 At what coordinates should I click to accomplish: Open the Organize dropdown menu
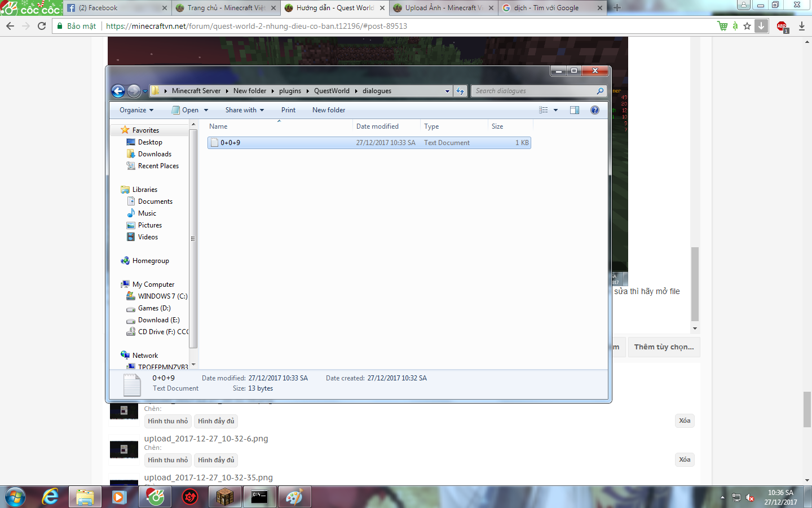pos(136,110)
